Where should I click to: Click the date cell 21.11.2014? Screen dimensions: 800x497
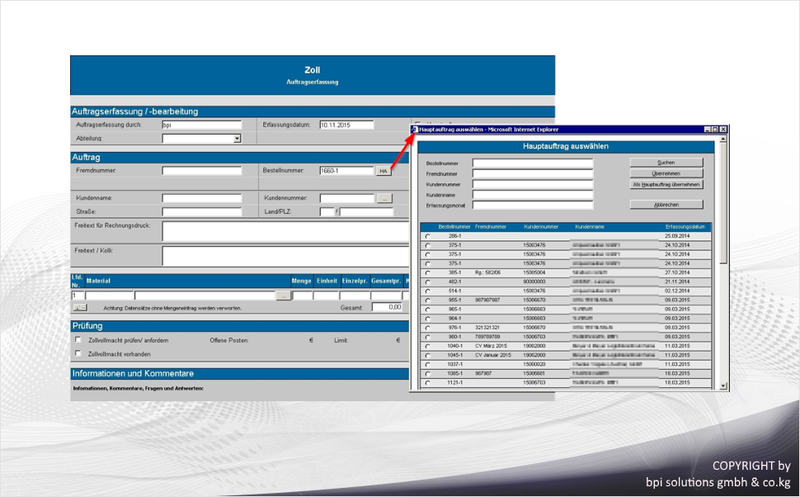pos(677,282)
